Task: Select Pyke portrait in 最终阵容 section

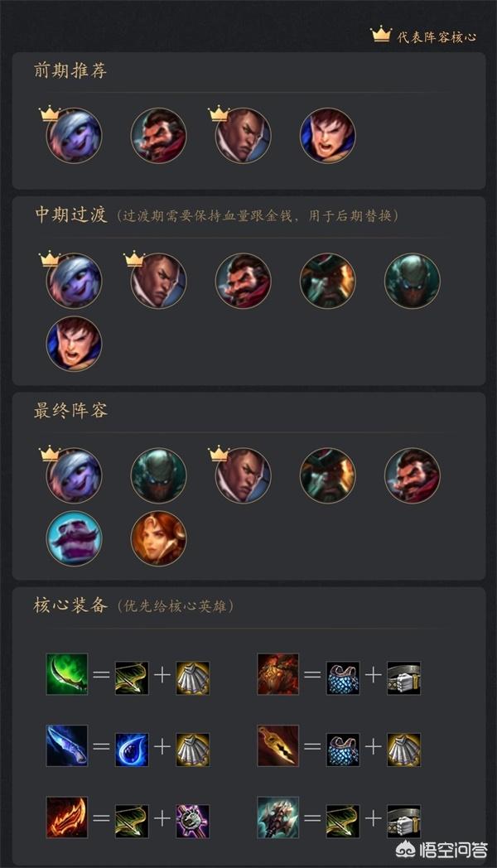Action: (158, 475)
